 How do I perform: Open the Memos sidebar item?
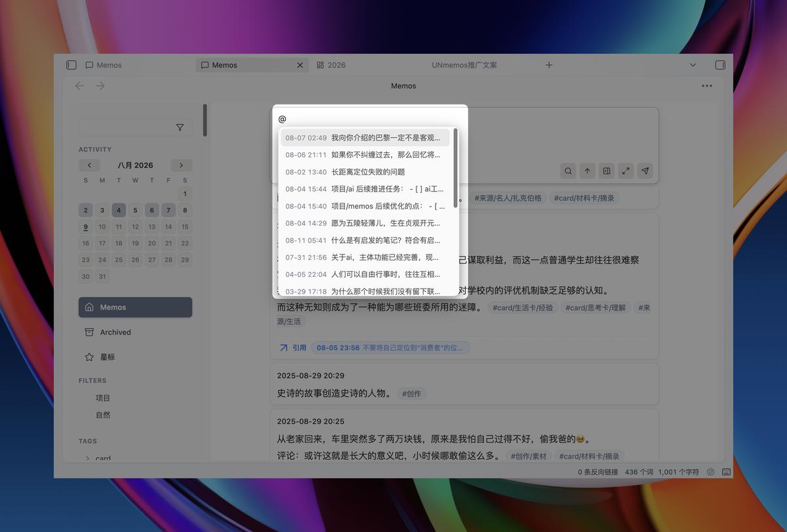click(x=135, y=307)
